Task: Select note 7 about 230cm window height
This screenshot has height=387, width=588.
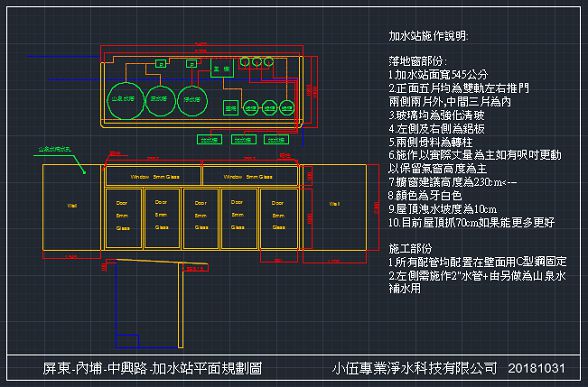Action: pyautogui.click(x=453, y=182)
